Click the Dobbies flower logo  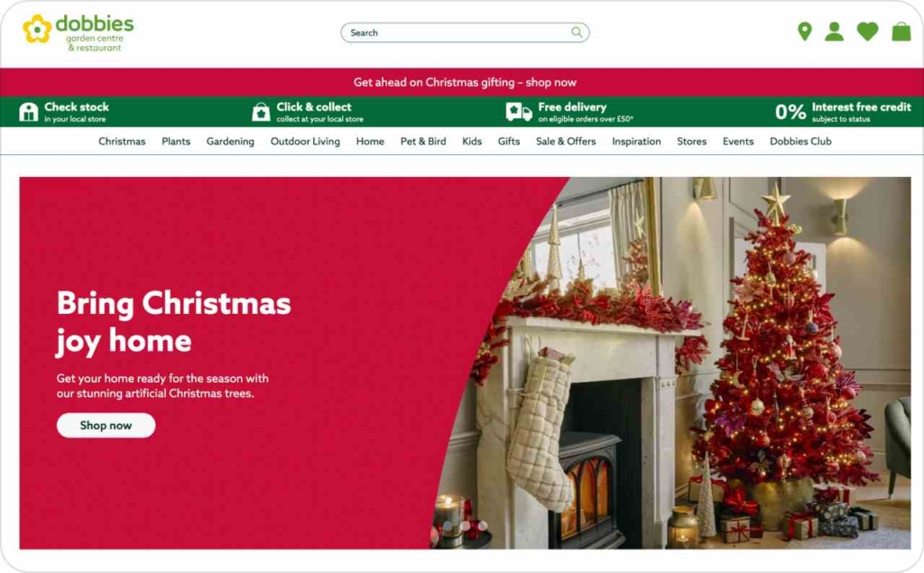pyautogui.click(x=37, y=29)
